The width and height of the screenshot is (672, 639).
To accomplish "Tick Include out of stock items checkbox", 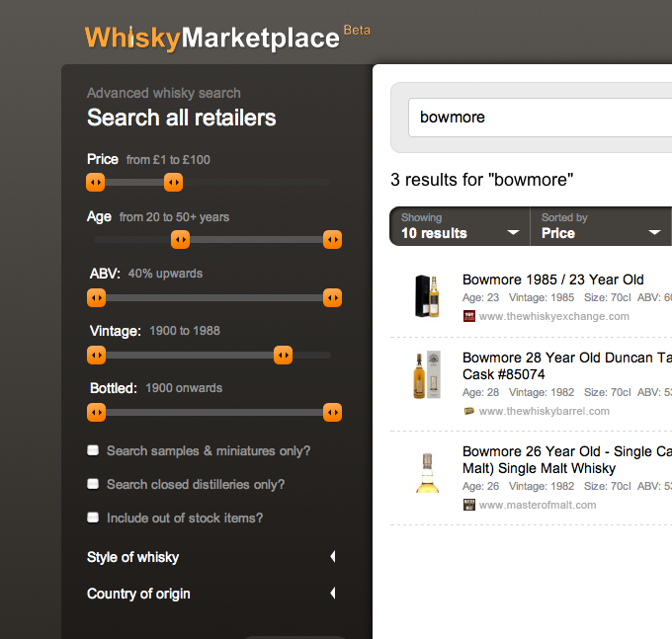I will (93, 518).
